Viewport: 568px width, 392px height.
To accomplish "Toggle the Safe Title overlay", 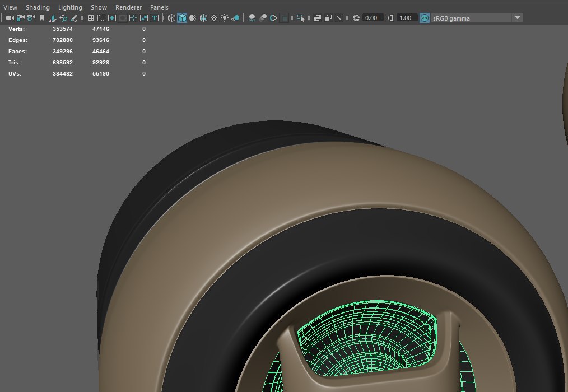I will [154, 18].
